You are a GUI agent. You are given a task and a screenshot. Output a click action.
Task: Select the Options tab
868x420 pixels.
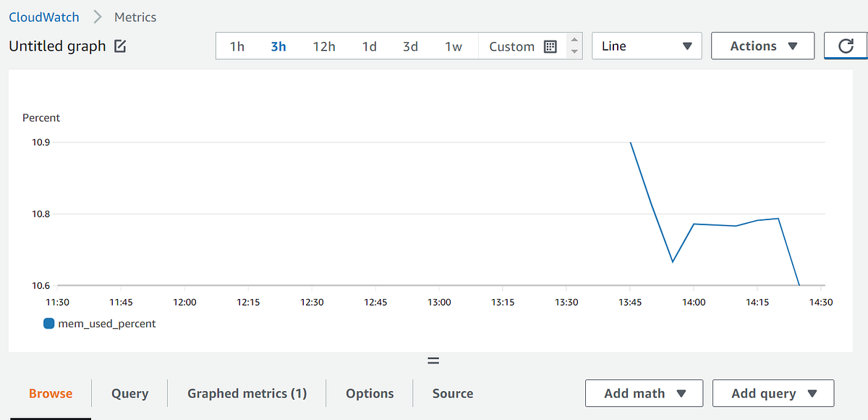(369, 393)
